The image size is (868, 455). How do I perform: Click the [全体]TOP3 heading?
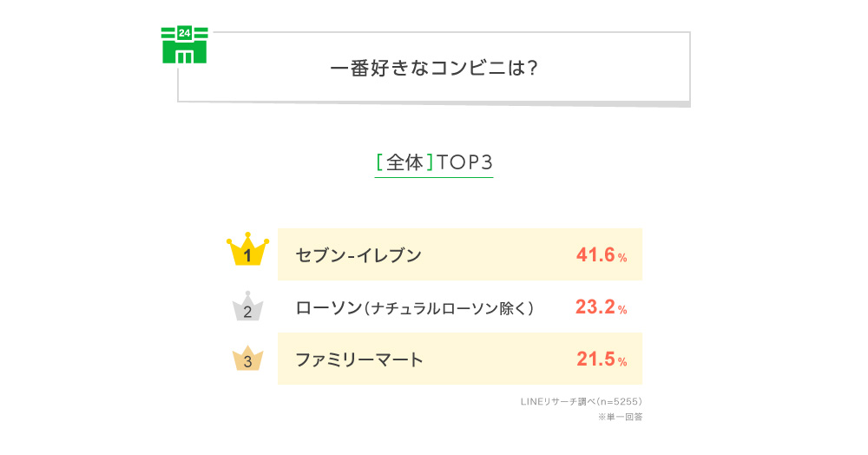434,162
